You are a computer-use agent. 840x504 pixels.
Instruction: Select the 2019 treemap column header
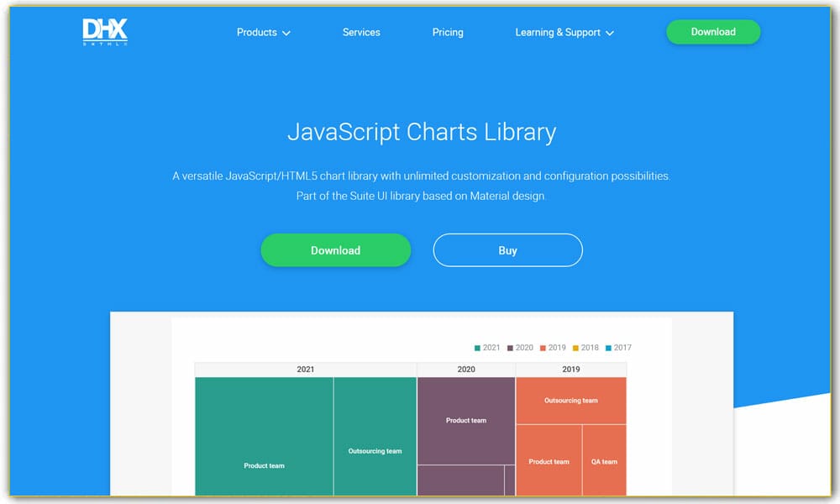click(x=570, y=370)
